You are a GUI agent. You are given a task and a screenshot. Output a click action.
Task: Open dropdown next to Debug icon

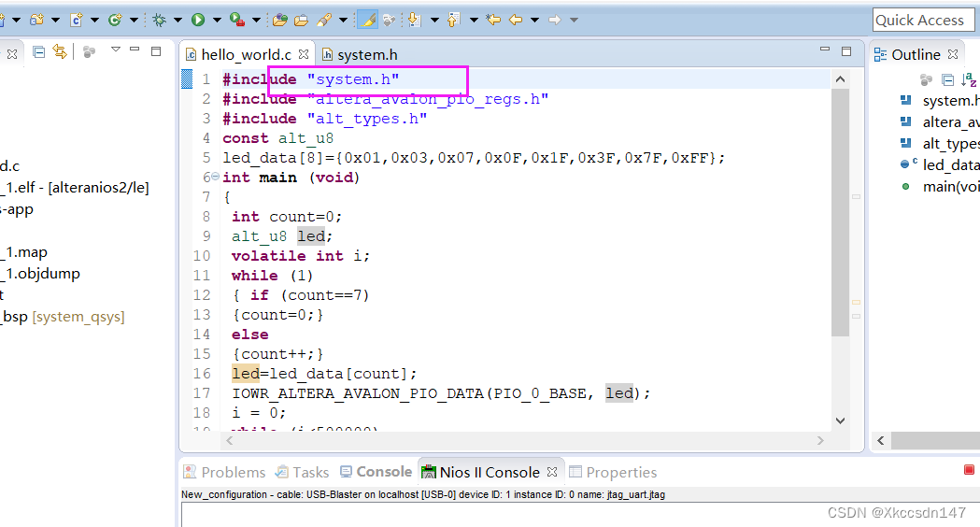click(x=178, y=20)
